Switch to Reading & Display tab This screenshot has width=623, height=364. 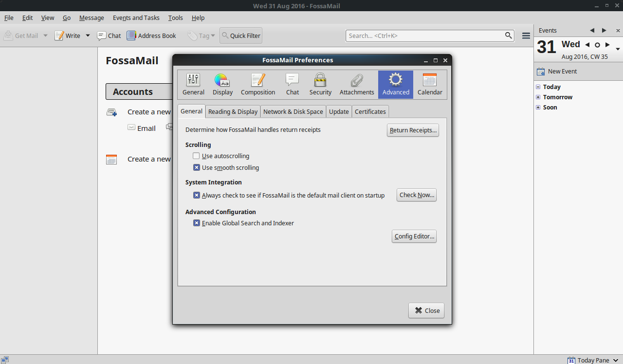coord(233,111)
